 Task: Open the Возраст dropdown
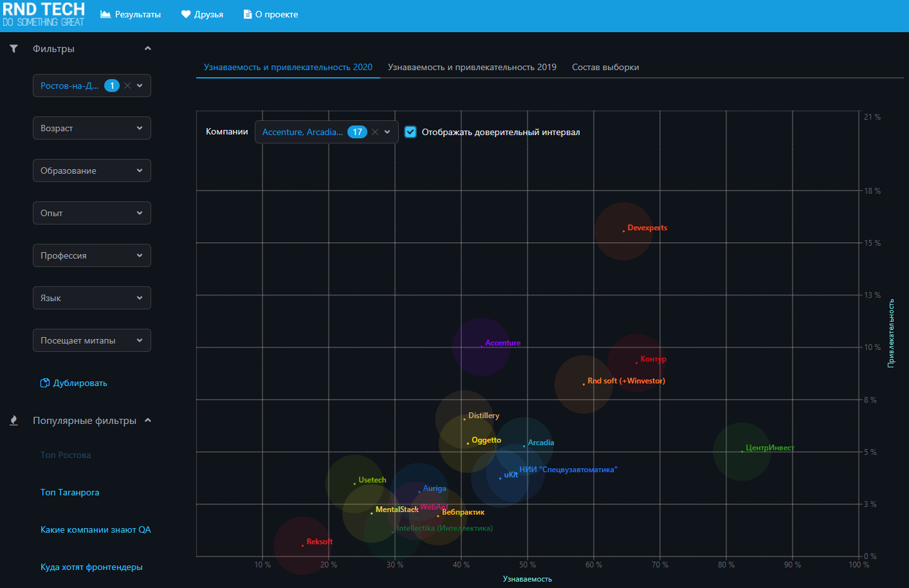tap(92, 128)
